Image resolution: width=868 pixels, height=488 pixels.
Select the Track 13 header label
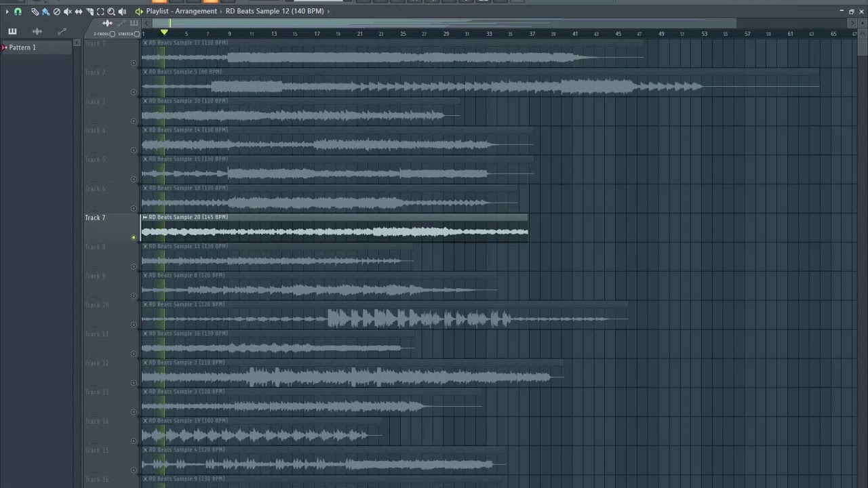point(96,392)
